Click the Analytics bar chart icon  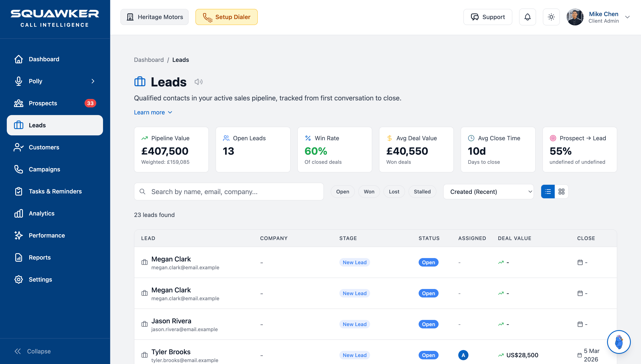tap(18, 213)
